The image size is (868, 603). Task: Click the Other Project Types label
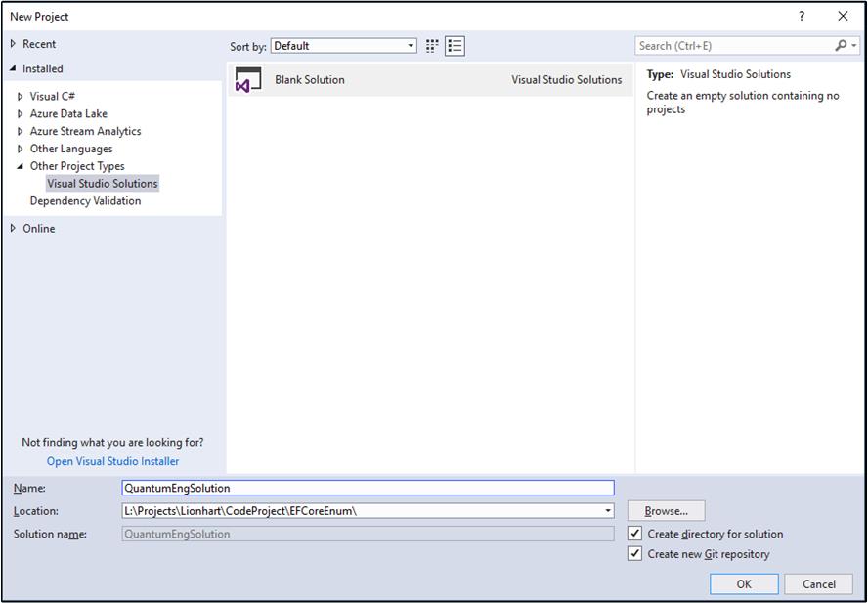tap(77, 166)
